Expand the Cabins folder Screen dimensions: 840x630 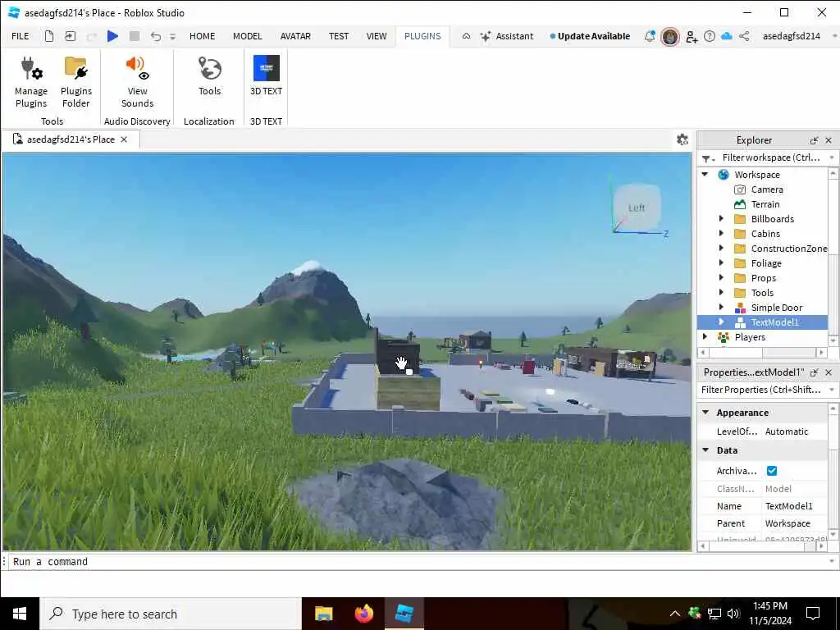coord(721,234)
